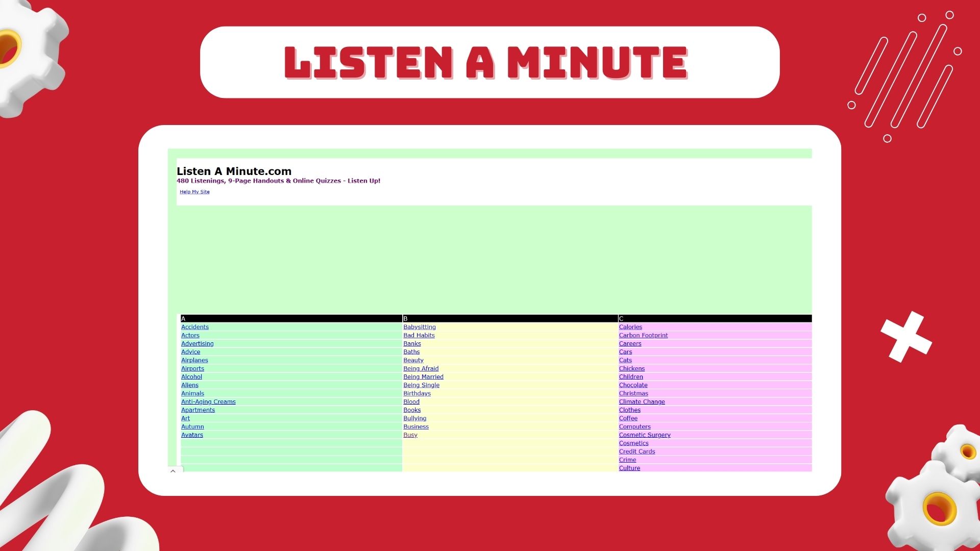Open the Accidents listening topic
The height and width of the screenshot is (551, 980).
coord(194,327)
